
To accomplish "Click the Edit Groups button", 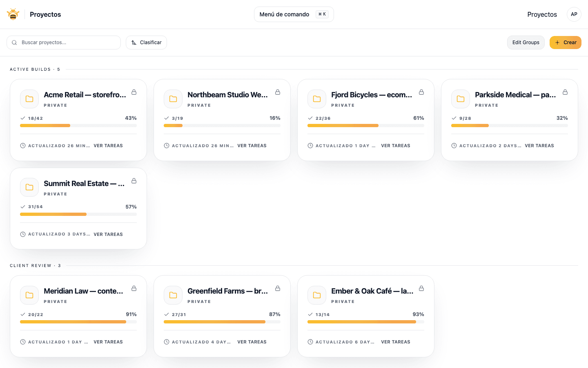I will [x=526, y=42].
